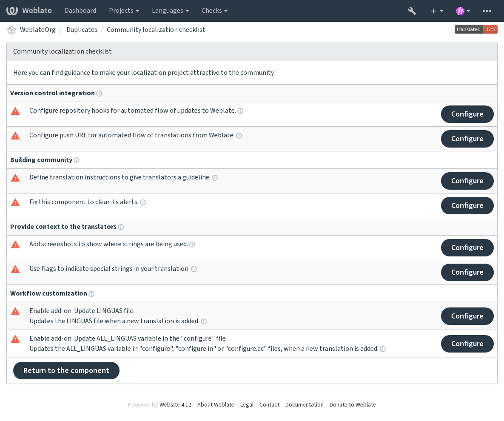The height and width of the screenshot is (421, 504).
Task: Open the user avatar menu
Action: coord(463,11)
